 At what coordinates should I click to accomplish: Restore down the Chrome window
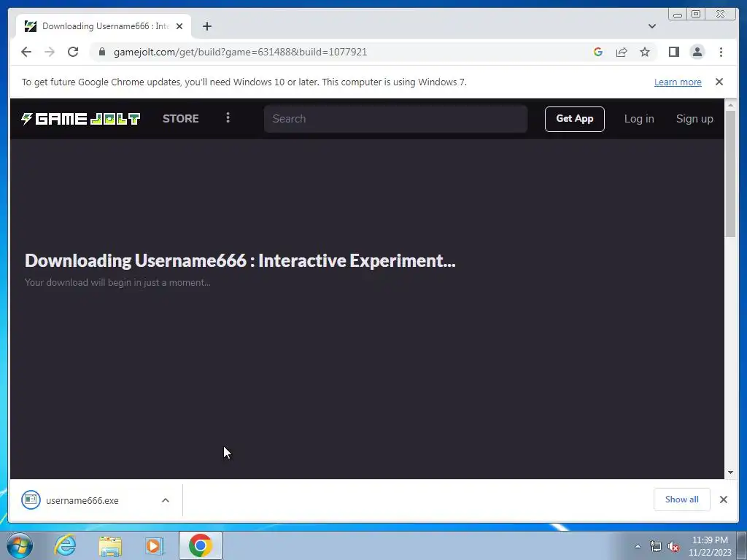point(695,15)
